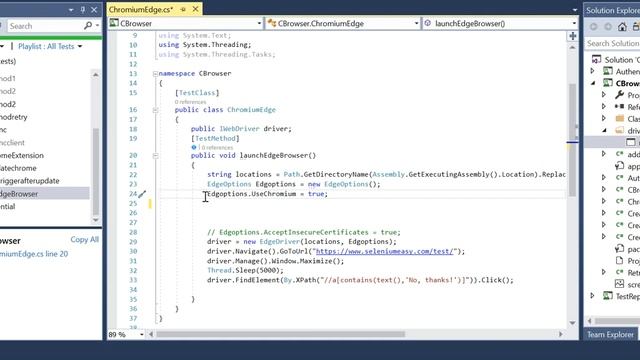Click the Test Explorer list scrollbar thumb

tap(96, 171)
